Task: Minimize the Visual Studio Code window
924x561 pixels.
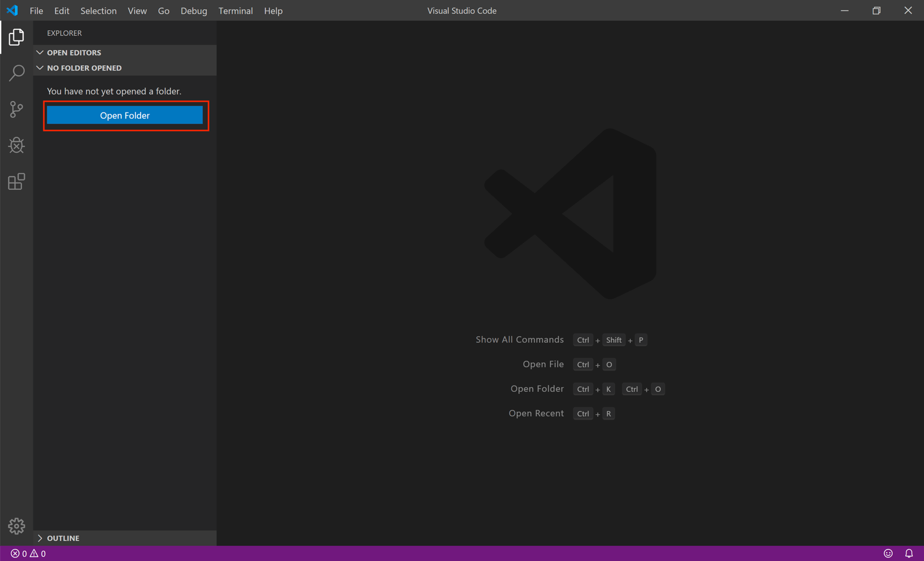Action: (845, 10)
